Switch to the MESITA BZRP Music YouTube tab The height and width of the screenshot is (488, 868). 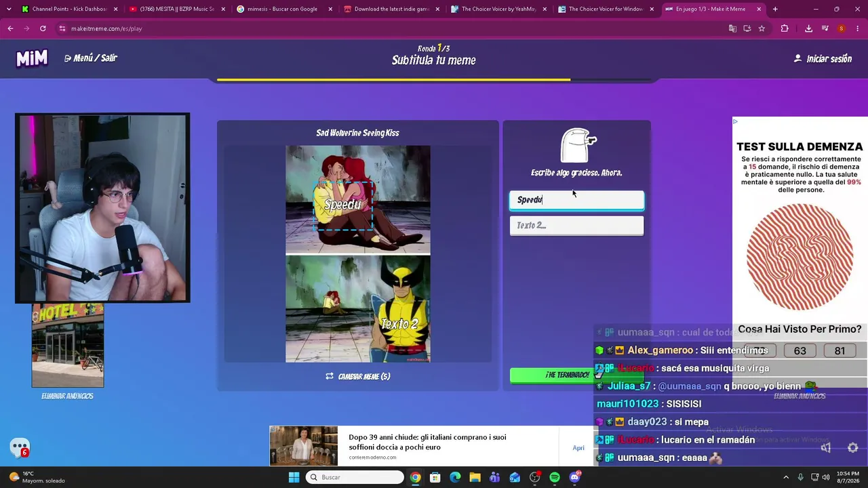[x=178, y=9]
